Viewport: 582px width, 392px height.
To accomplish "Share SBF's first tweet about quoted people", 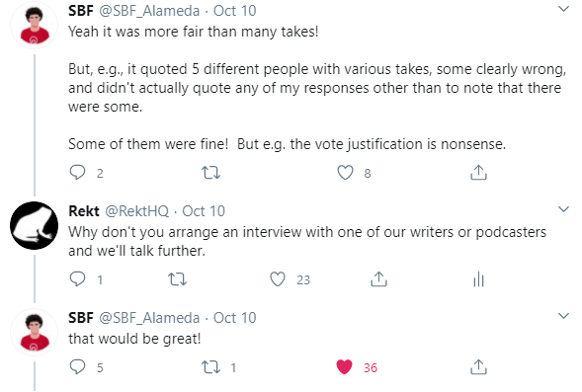I will point(478,173).
